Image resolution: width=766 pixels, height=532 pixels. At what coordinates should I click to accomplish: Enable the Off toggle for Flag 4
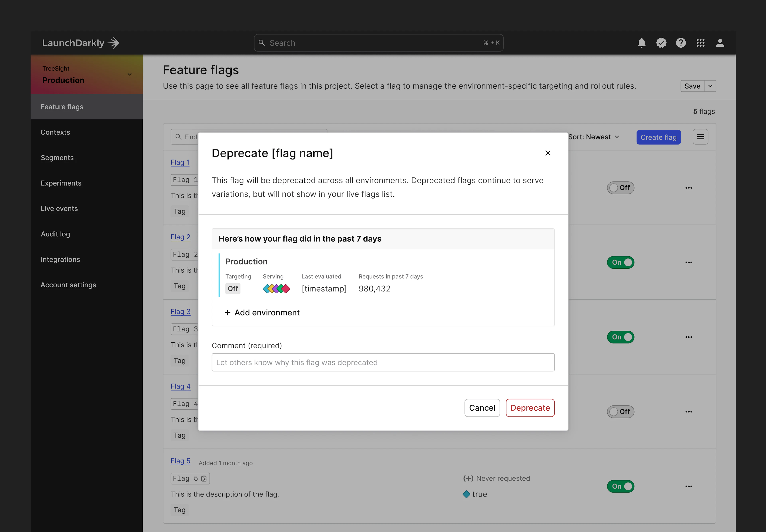620,411
